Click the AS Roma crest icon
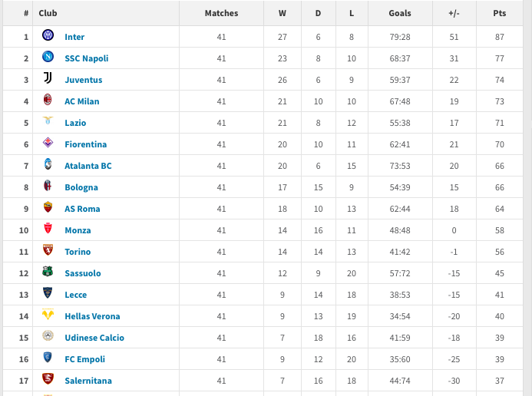The height and width of the screenshot is (396, 532). [48, 208]
